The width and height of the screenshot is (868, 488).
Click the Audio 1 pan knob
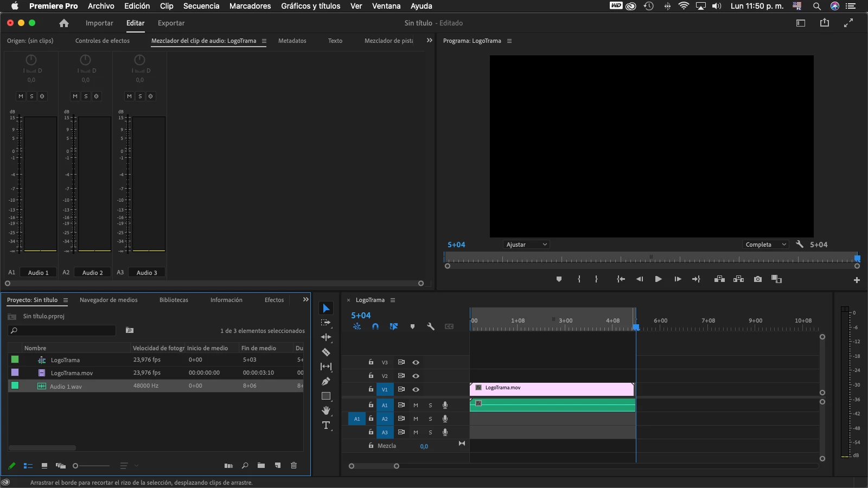pos(31,60)
